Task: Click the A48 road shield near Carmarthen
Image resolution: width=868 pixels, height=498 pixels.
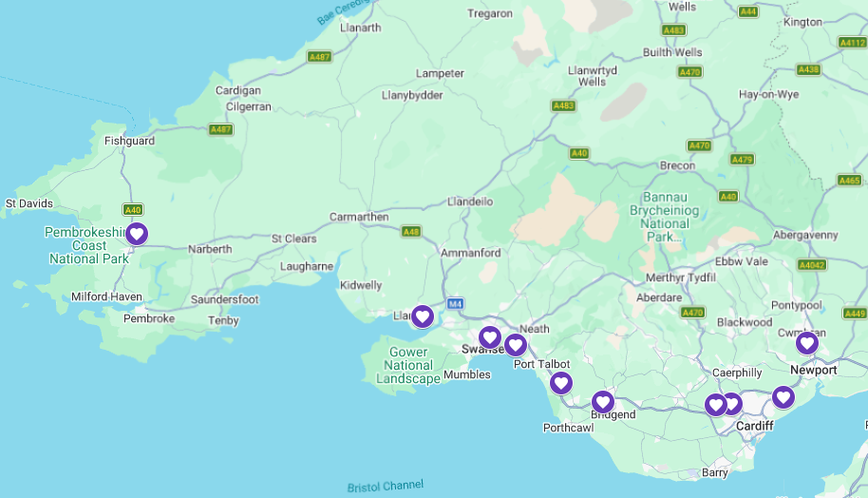Action: point(411,232)
